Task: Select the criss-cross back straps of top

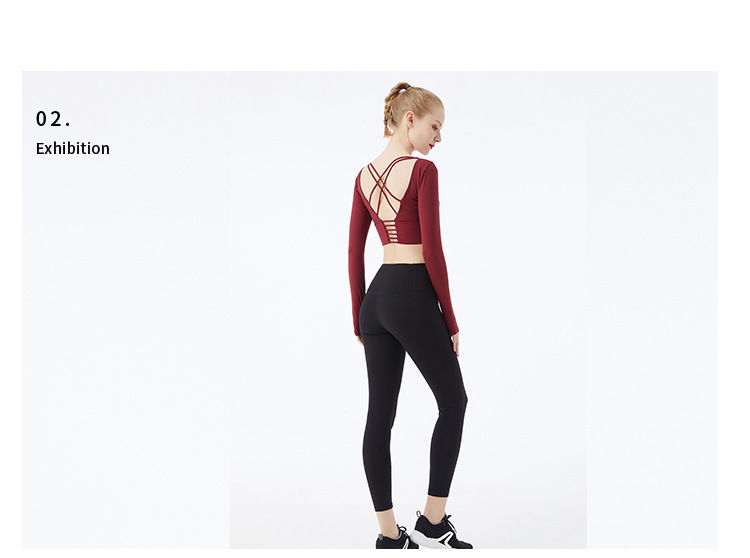Action: 385,186
